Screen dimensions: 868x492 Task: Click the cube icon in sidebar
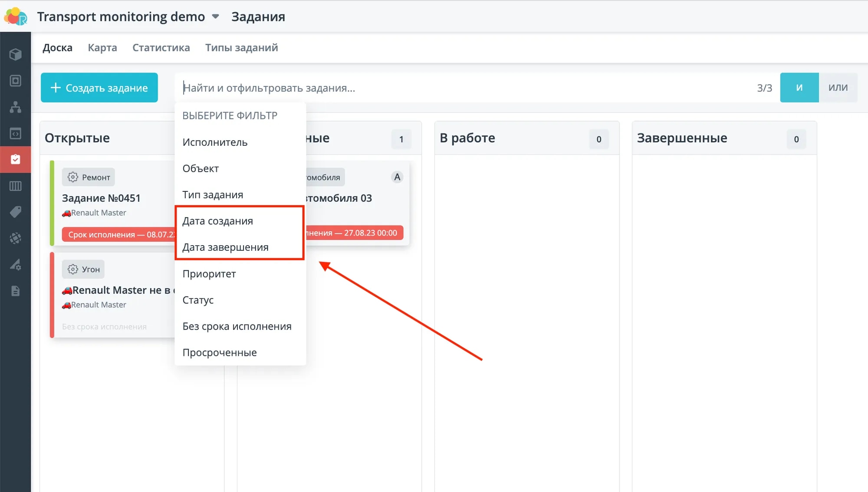click(16, 54)
